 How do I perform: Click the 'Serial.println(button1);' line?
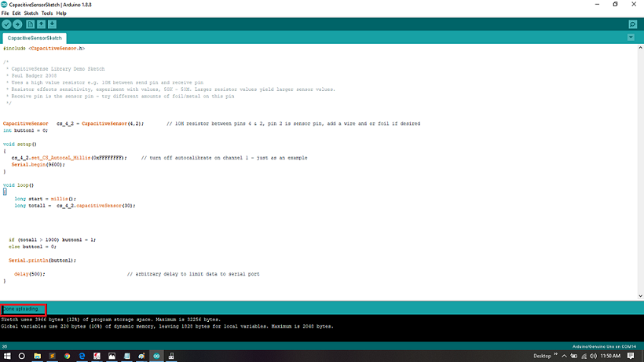(42, 260)
